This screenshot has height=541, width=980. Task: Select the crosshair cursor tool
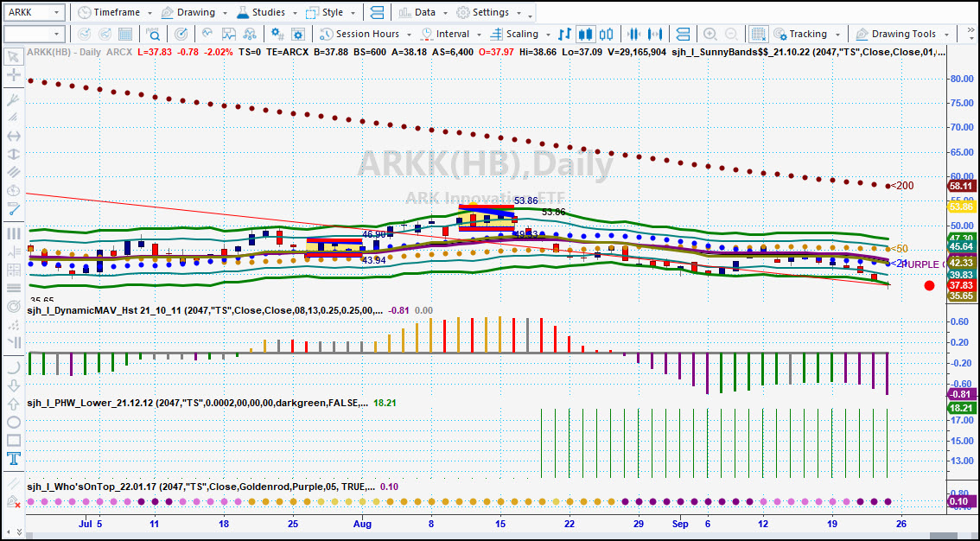[13, 75]
